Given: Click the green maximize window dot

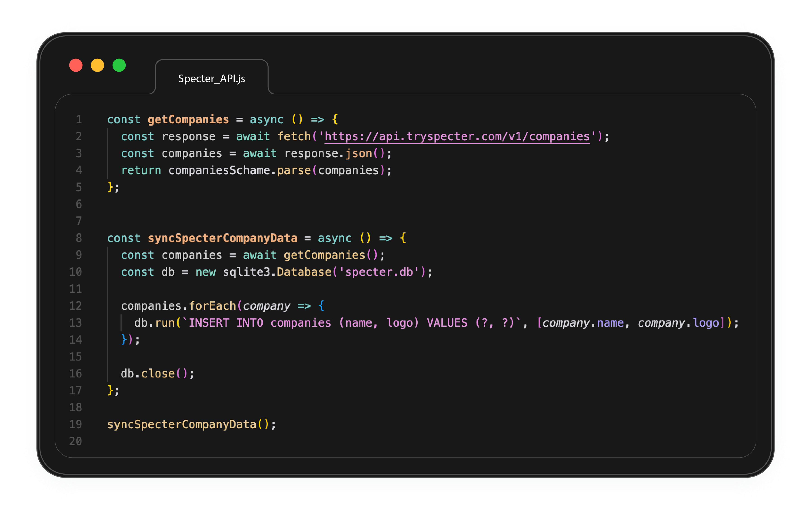Looking at the screenshot, I should [119, 65].
